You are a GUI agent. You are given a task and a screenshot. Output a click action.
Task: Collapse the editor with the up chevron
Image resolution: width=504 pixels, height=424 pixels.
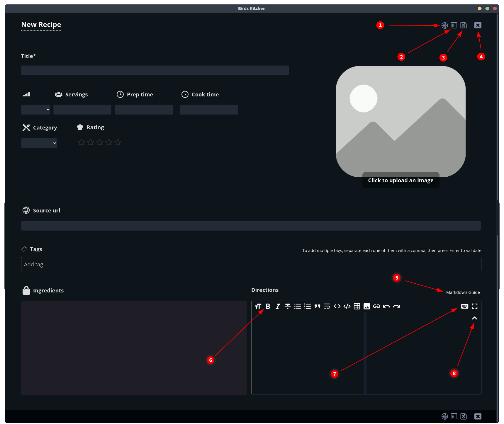click(474, 318)
